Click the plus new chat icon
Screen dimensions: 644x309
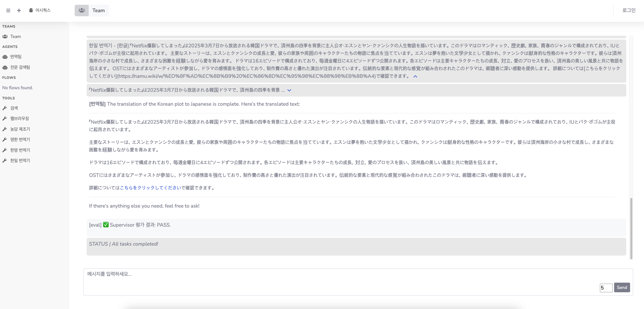click(x=19, y=10)
